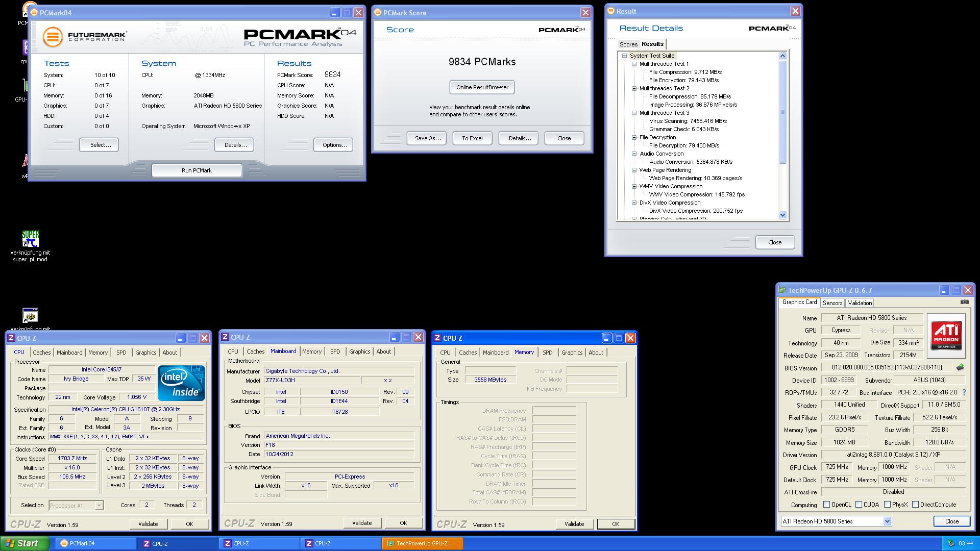This screenshot has width=980, height=551.
Task: Open About tab in CPU-Z Mainboard window
Action: [x=383, y=352]
